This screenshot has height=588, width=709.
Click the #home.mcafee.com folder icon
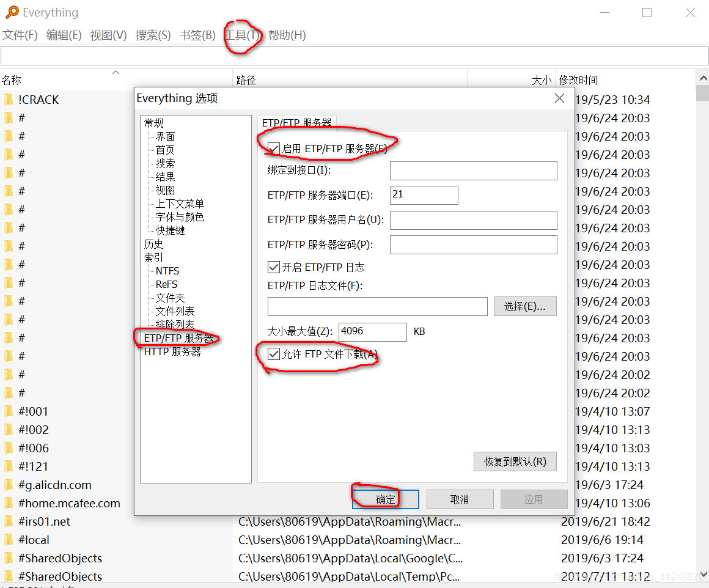point(9,504)
